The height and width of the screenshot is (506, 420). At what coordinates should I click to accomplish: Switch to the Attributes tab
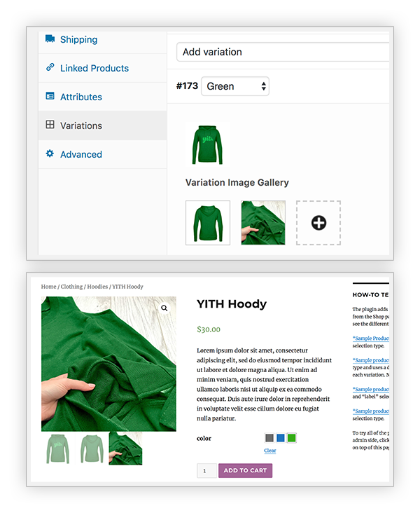(102, 97)
